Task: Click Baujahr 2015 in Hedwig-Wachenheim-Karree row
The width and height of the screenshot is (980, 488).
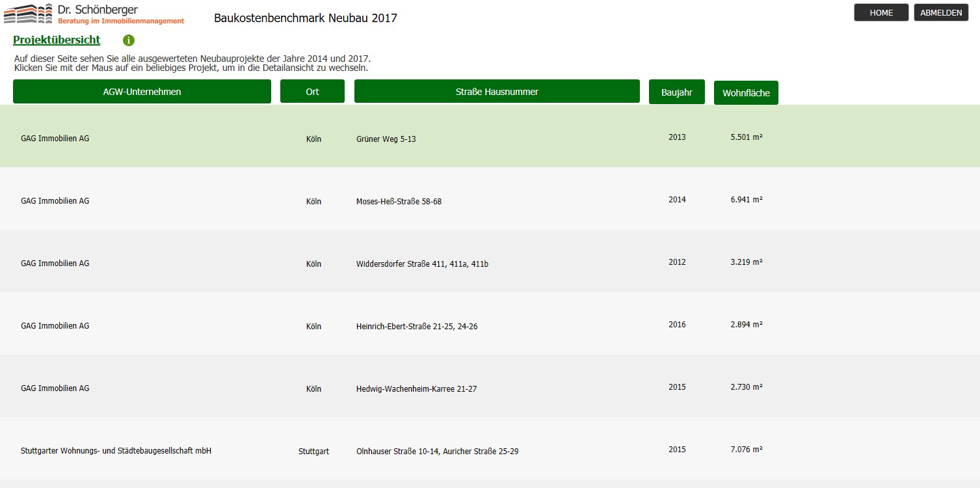Action: (677, 387)
